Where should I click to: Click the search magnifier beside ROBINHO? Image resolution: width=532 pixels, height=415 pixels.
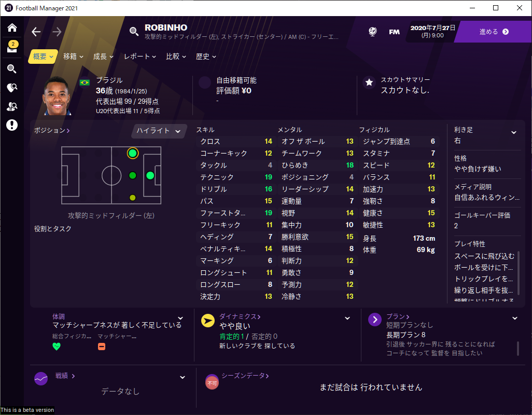[134, 32]
